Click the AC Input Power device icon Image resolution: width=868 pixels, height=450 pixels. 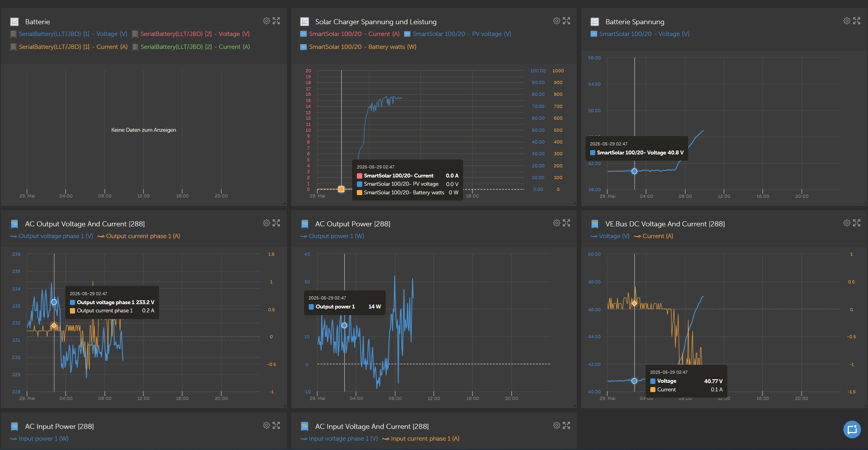14,427
